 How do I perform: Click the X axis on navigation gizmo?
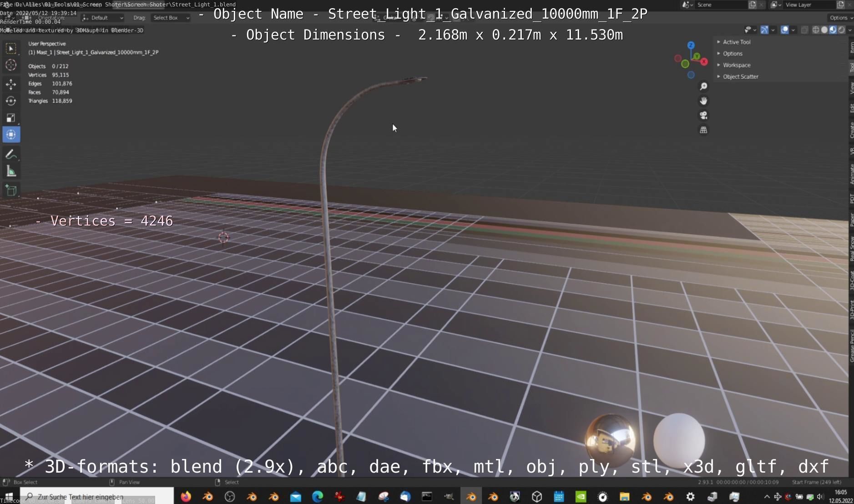(704, 62)
